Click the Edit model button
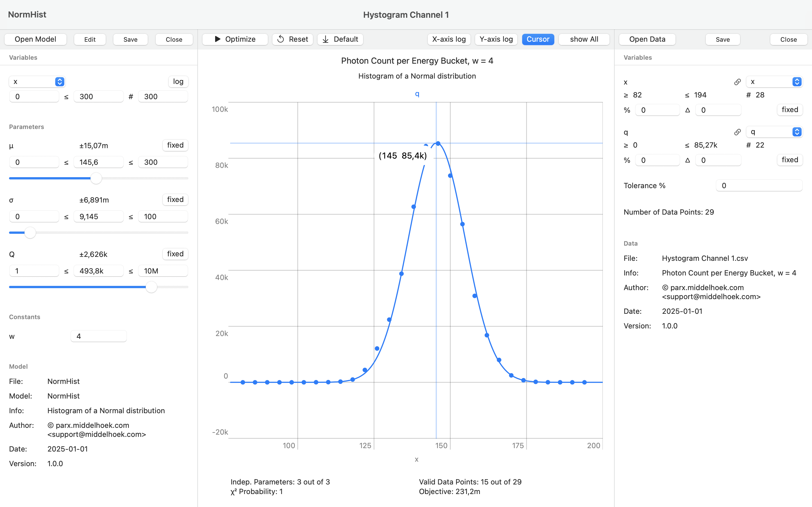The image size is (812, 507). coord(90,39)
